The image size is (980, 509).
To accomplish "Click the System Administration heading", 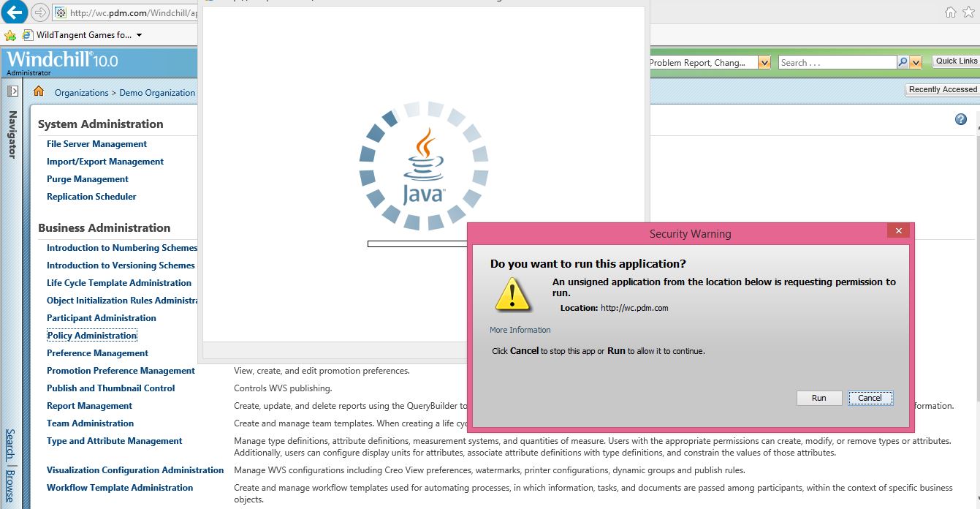I will tap(101, 124).
